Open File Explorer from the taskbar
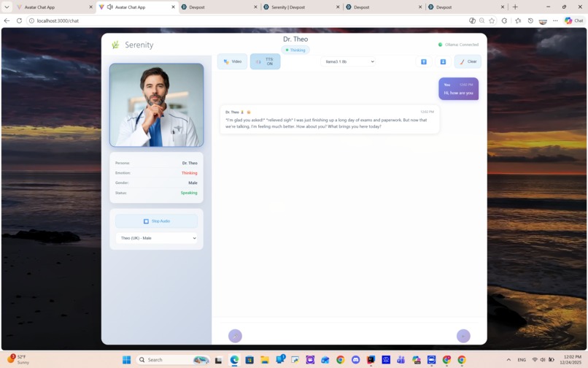Image resolution: width=588 pixels, height=368 pixels. (265, 360)
